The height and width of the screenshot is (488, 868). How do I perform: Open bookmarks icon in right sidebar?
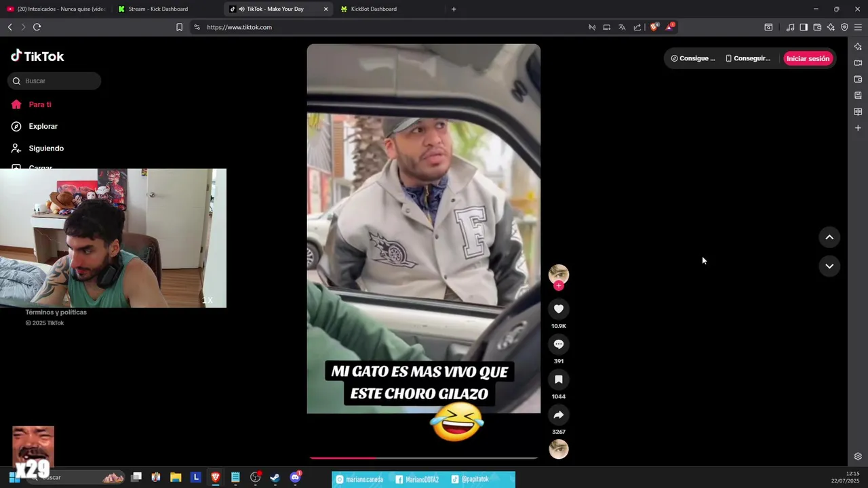(858, 96)
